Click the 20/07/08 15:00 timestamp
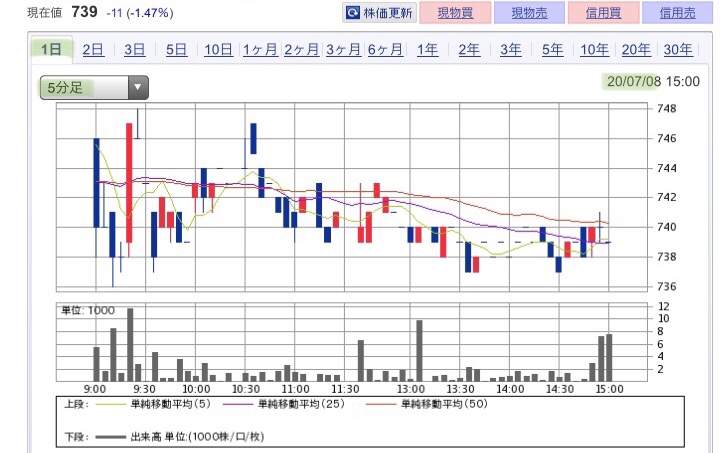The image size is (723, 453). point(653,82)
